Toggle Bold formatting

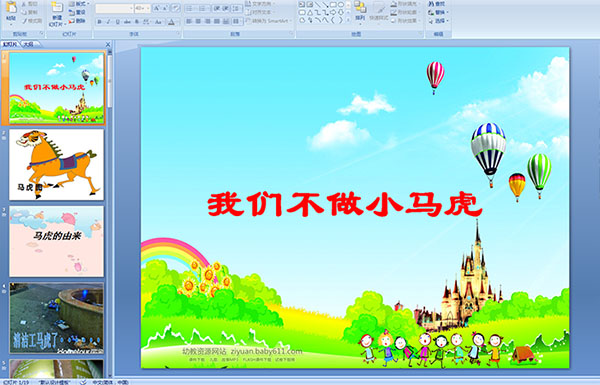100,22
